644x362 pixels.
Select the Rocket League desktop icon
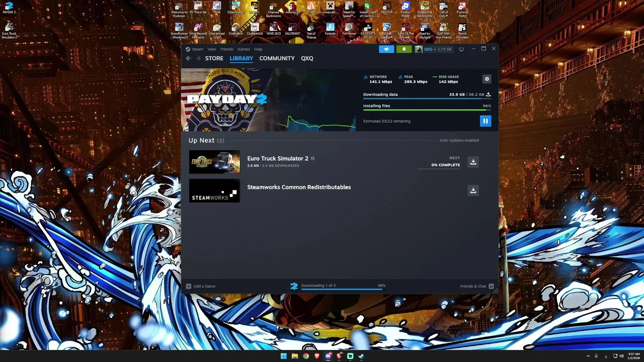386,31
